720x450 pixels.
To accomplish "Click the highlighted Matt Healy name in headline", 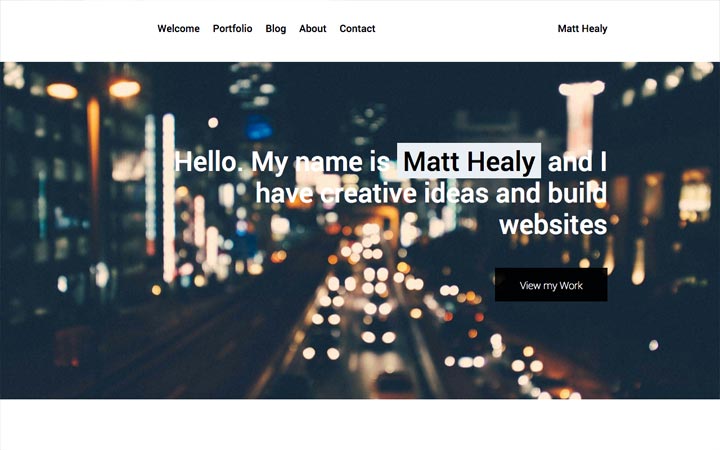I will [469, 161].
